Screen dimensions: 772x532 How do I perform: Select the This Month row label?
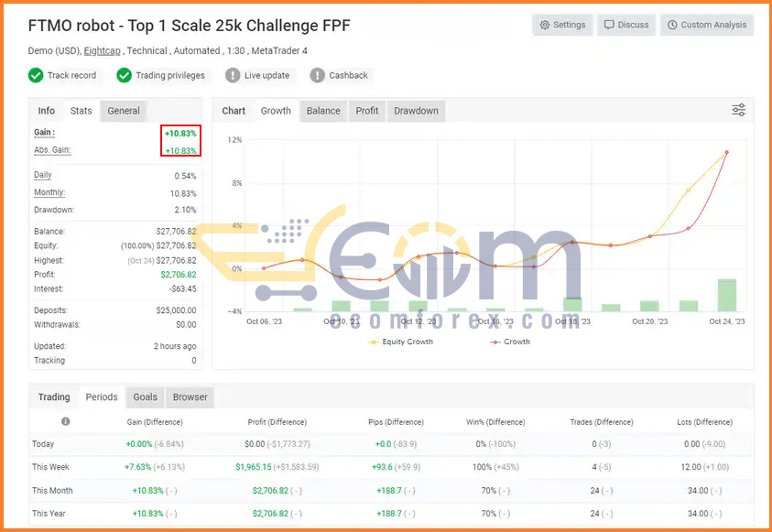(x=52, y=490)
